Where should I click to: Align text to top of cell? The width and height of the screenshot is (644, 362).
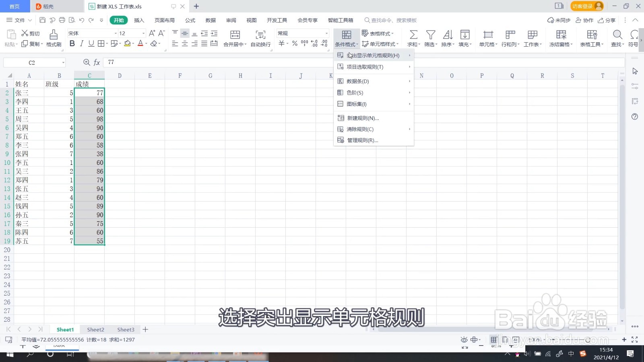pos(175,33)
